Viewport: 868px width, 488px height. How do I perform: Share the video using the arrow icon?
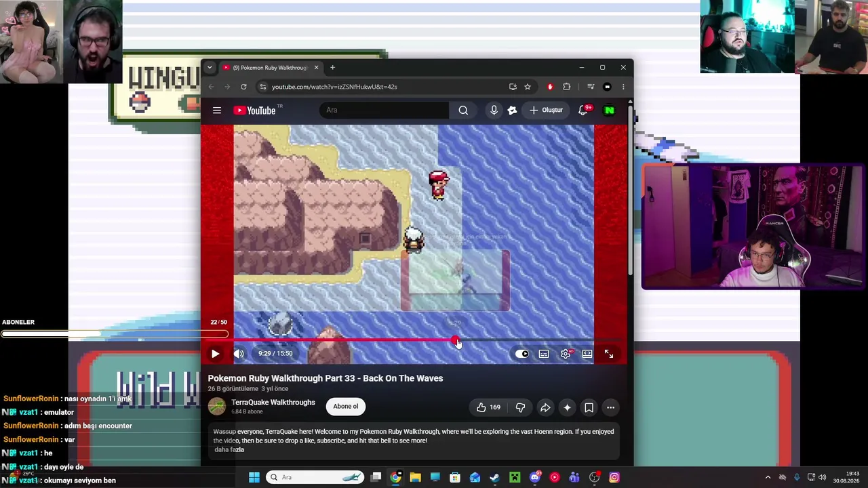click(x=545, y=407)
